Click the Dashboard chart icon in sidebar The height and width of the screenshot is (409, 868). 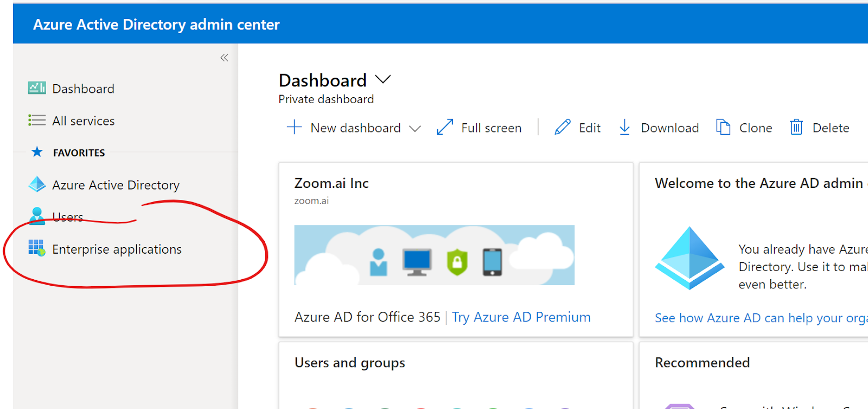(37, 88)
